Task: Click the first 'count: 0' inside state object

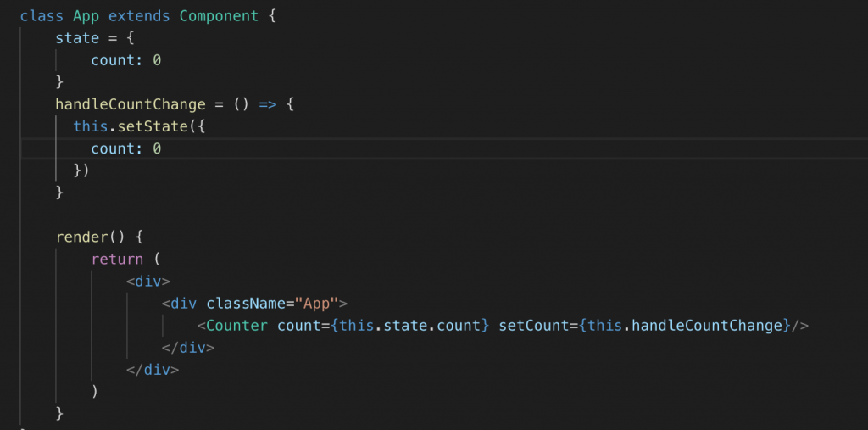Action: point(125,60)
